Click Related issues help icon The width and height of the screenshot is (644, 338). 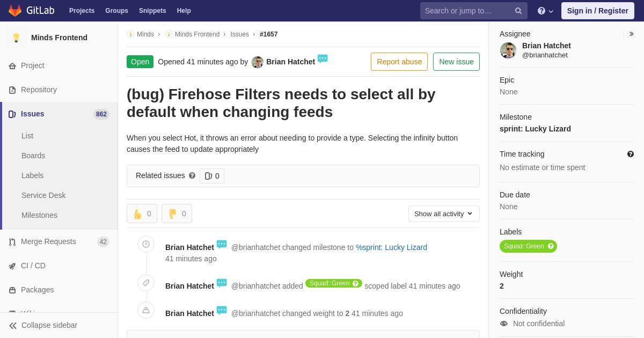(192, 175)
